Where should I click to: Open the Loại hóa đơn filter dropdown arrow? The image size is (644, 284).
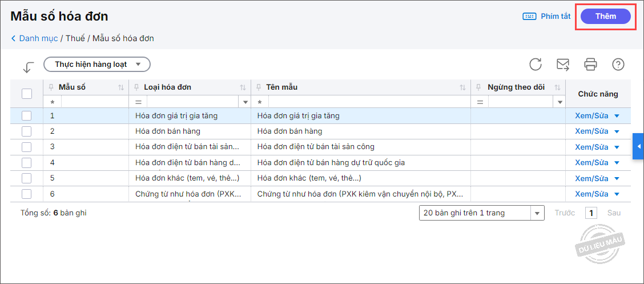point(246,102)
